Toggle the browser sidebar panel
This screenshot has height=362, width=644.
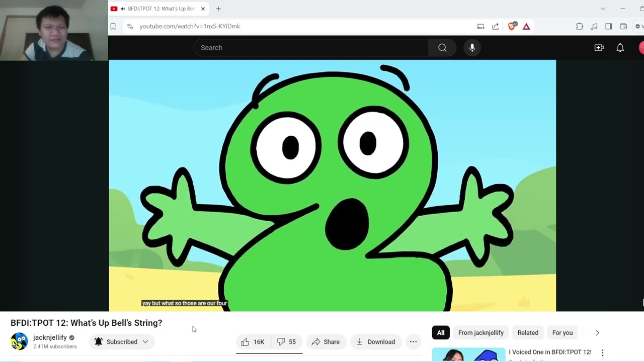point(609,26)
